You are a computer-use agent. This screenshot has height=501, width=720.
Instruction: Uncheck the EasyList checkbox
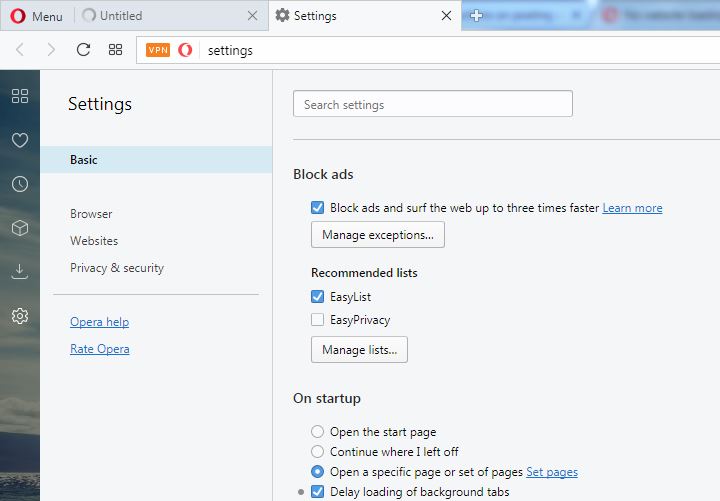click(317, 297)
